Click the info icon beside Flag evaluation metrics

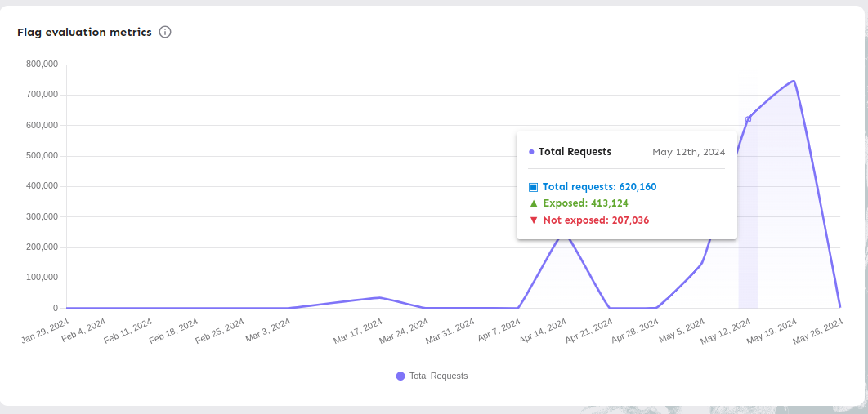pyautogui.click(x=165, y=33)
